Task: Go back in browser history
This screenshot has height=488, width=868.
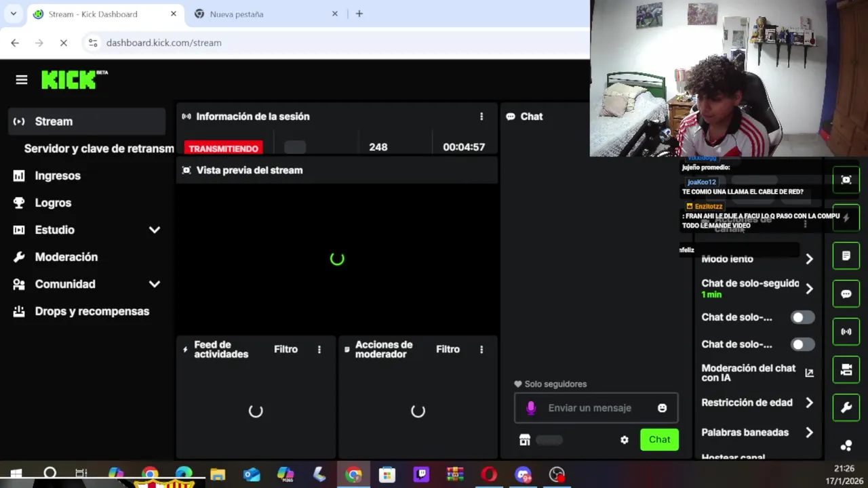Action: pyautogui.click(x=15, y=43)
